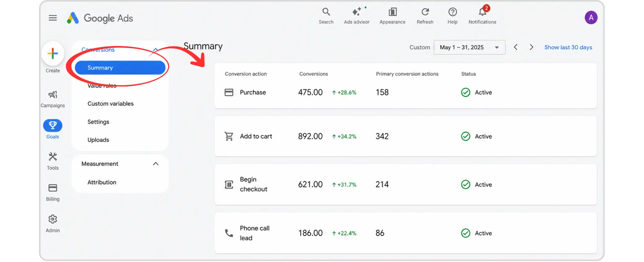This screenshot has height=262, width=644.
Task: Click the +31.7% change indicator
Action: point(344,185)
